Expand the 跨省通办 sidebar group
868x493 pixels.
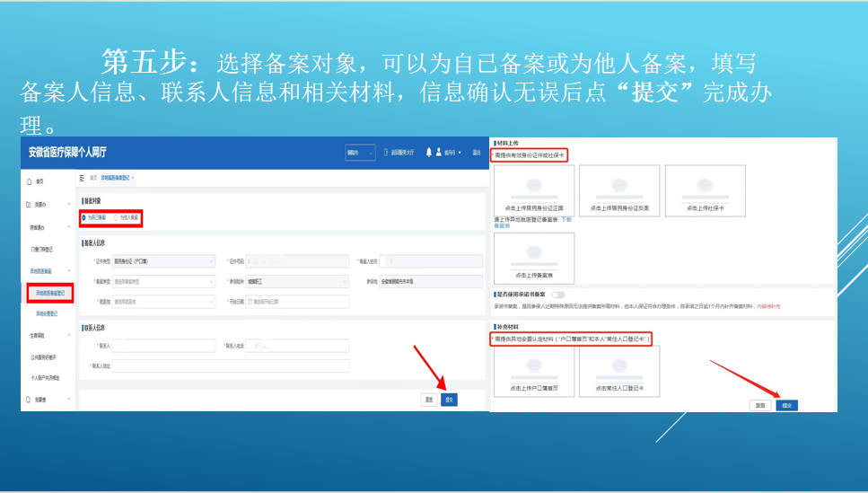coord(68,227)
